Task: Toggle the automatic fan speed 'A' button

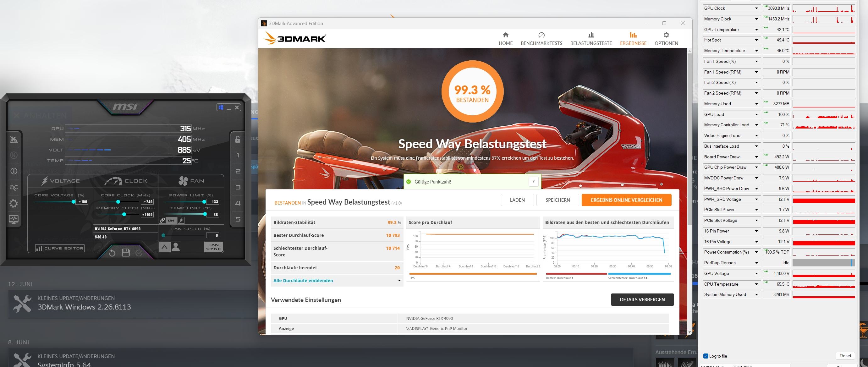Action: pyautogui.click(x=164, y=247)
